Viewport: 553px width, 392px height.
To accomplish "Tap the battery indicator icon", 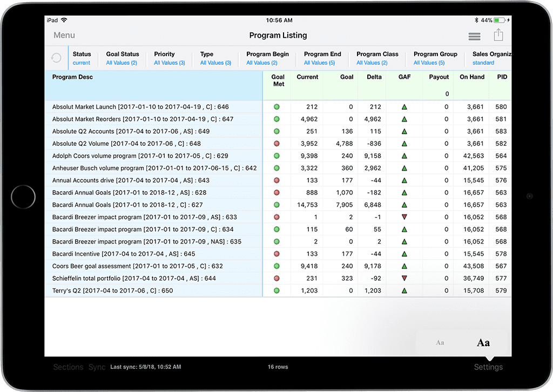I will point(500,20).
